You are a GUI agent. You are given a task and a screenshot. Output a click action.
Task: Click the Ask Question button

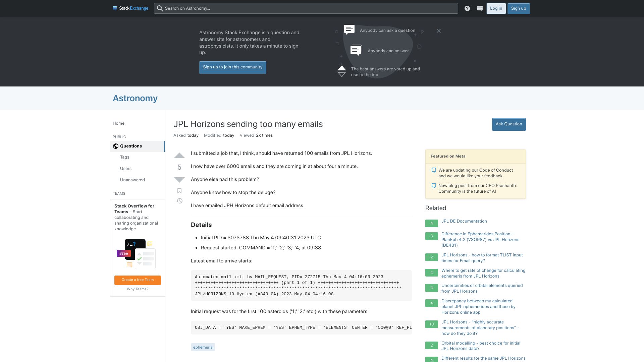pos(509,124)
